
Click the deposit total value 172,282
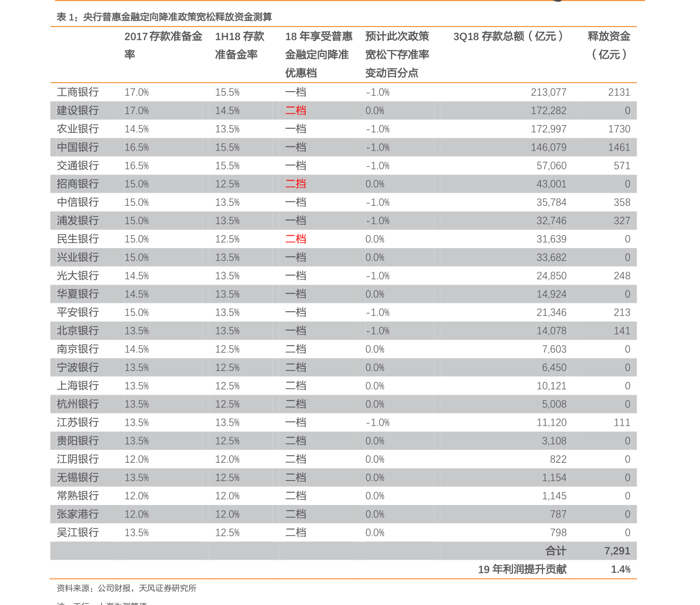point(549,111)
